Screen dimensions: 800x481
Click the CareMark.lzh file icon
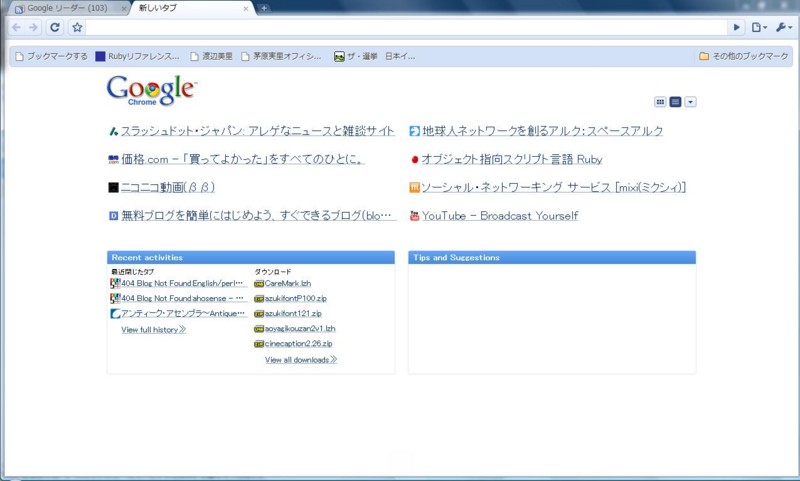[x=259, y=284]
